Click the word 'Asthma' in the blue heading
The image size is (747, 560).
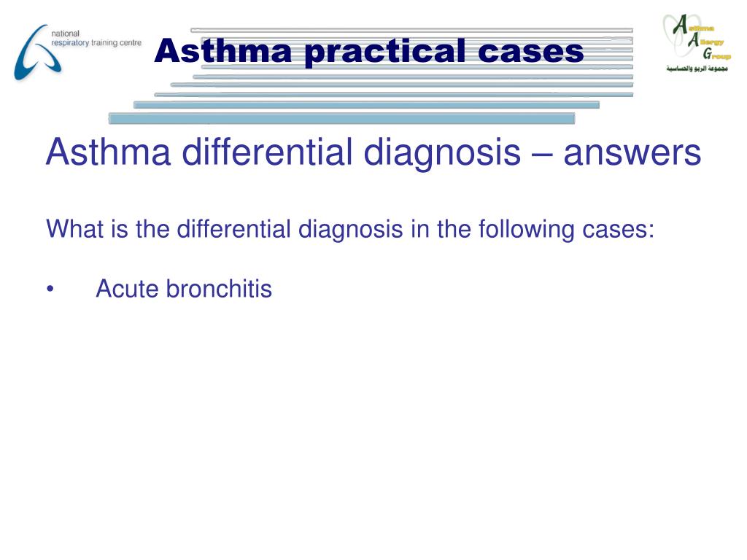[x=108, y=152]
